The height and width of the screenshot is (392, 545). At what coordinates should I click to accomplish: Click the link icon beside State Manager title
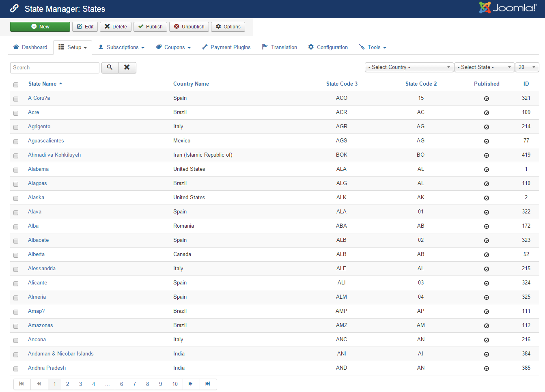pos(15,9)
